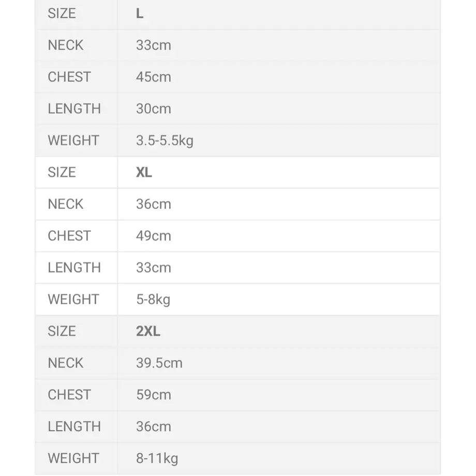Screen dimensions: 476x476
Task: Select the 2XL size value
Action: coord(148,331)
